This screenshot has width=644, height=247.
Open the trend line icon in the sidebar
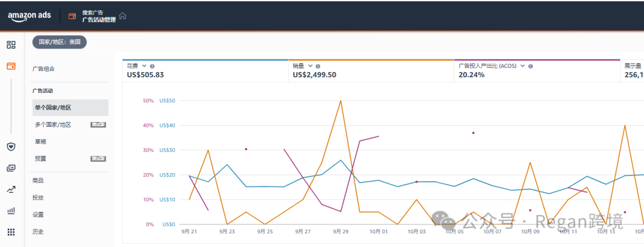click(x=11, y=190)
